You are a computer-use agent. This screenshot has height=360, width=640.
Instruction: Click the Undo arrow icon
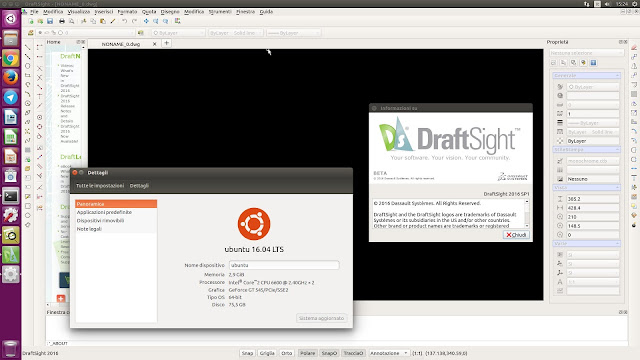[x=124, y=21]
